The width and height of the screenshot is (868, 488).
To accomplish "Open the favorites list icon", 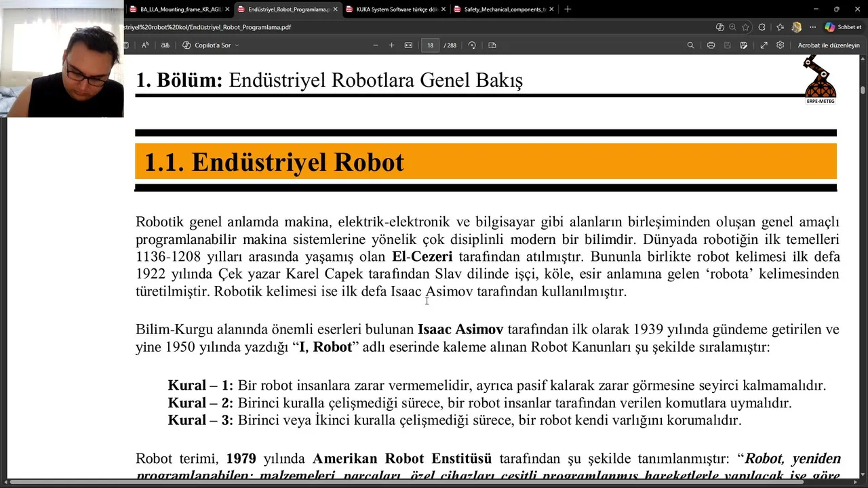I will click(x=780, y=27).
